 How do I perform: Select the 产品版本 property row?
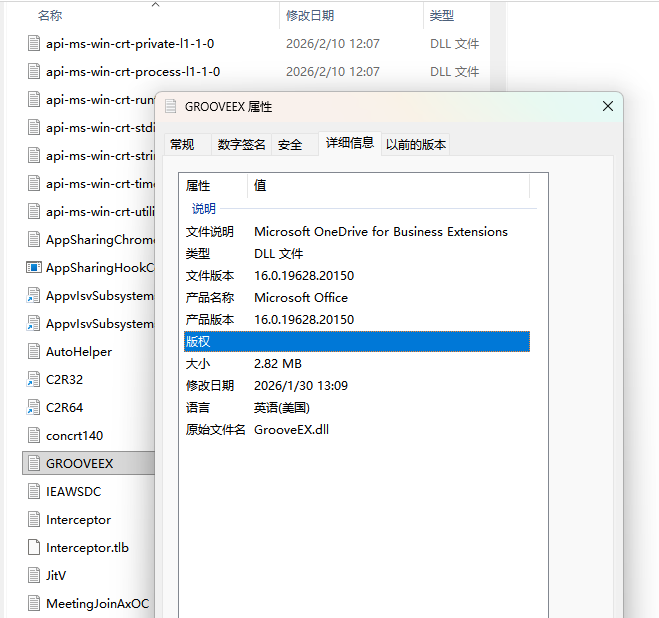[x=356, y=320]
